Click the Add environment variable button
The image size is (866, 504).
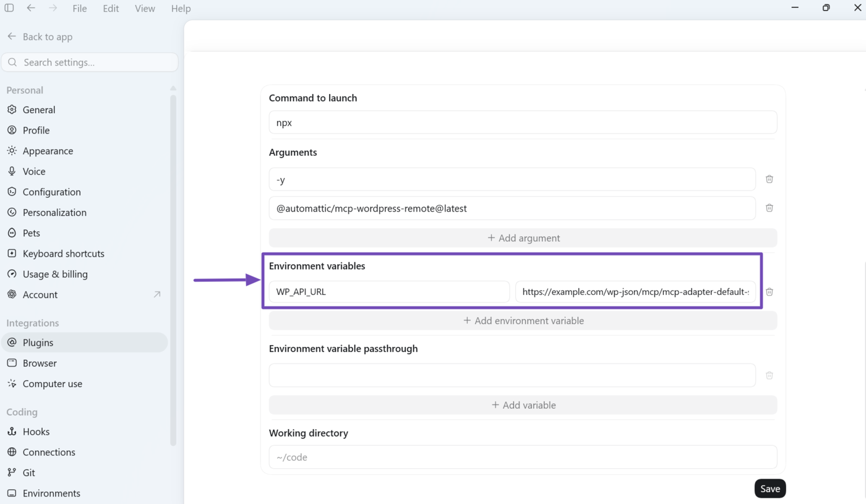523,321
